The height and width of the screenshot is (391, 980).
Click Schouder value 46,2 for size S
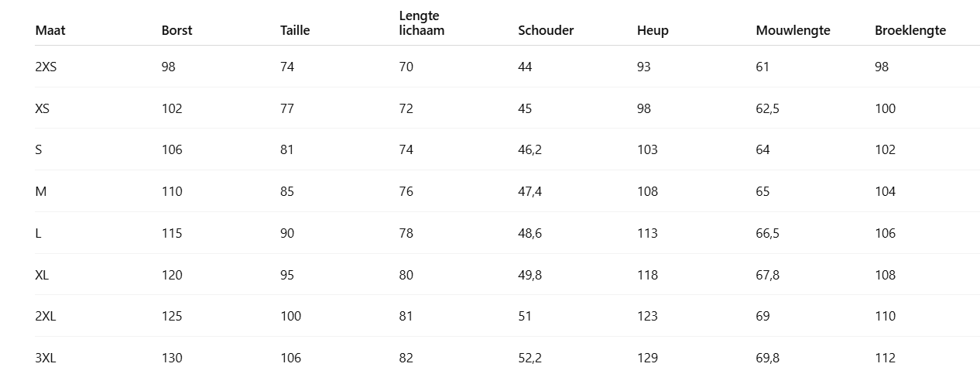(x=529, y=149)
